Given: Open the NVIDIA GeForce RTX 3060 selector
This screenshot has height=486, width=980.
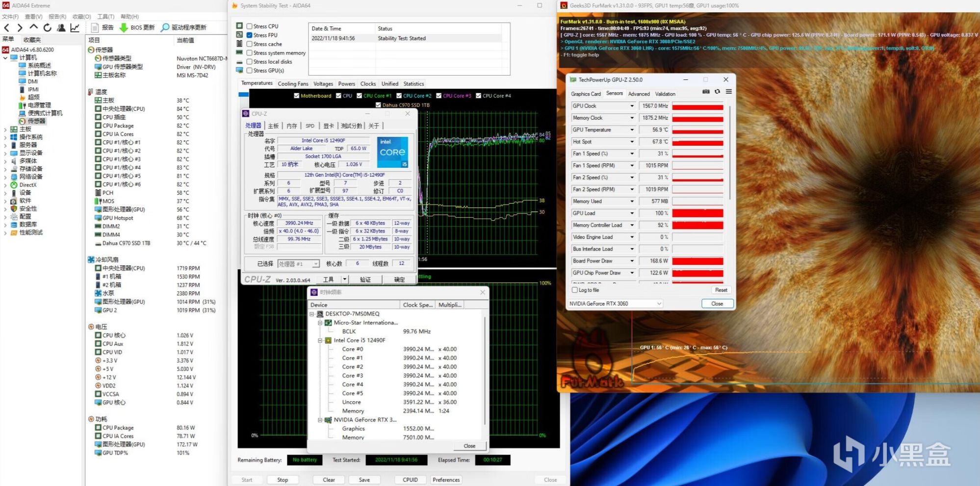Looking at the screenshot, I should (615, 304).
